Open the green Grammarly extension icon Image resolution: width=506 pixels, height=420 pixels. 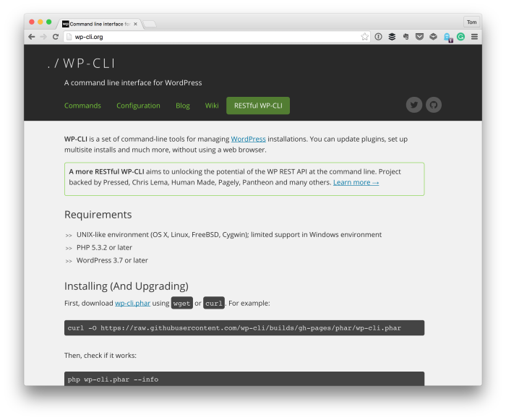click(x=461, y=37)
